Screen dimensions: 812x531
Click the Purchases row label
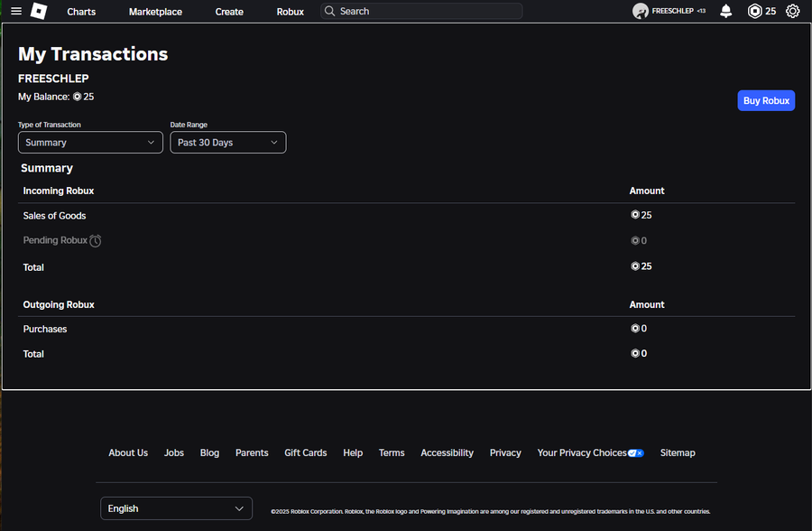coord(45,329)
